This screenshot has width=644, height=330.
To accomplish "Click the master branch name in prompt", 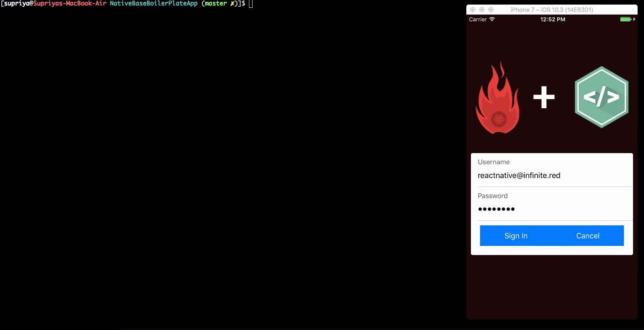I will (216, 4).
